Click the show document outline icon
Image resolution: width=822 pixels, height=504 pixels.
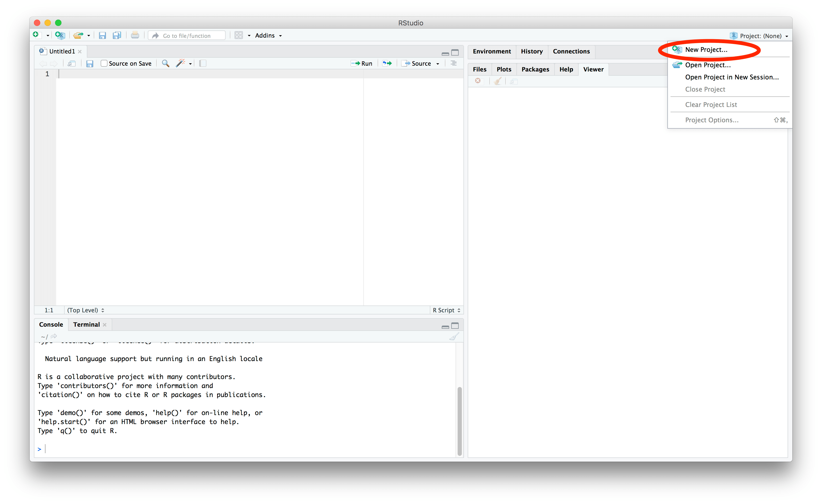(x=453, y=63)
